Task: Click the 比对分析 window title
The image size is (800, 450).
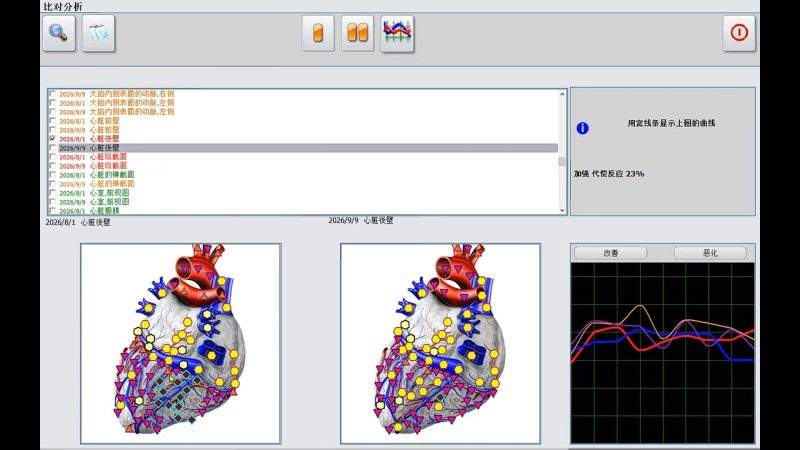Action: (63, 7)
